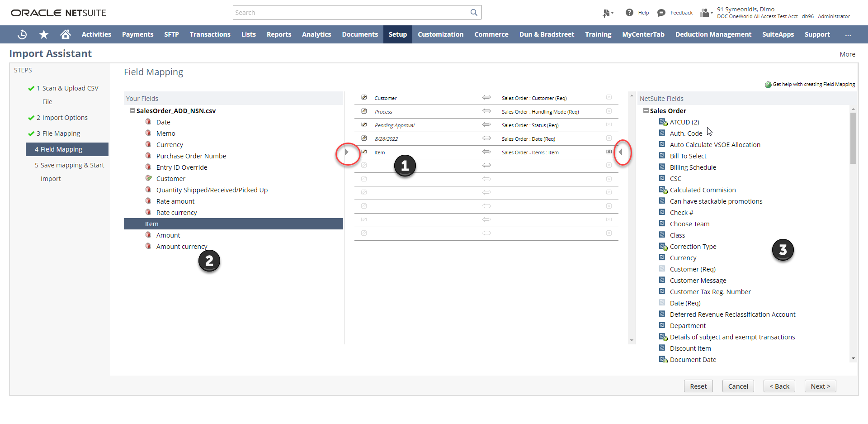The width and height of the screenshot is (868, 424).
Task: Open the create new menu icon
Action: click(x=608, y=13)
